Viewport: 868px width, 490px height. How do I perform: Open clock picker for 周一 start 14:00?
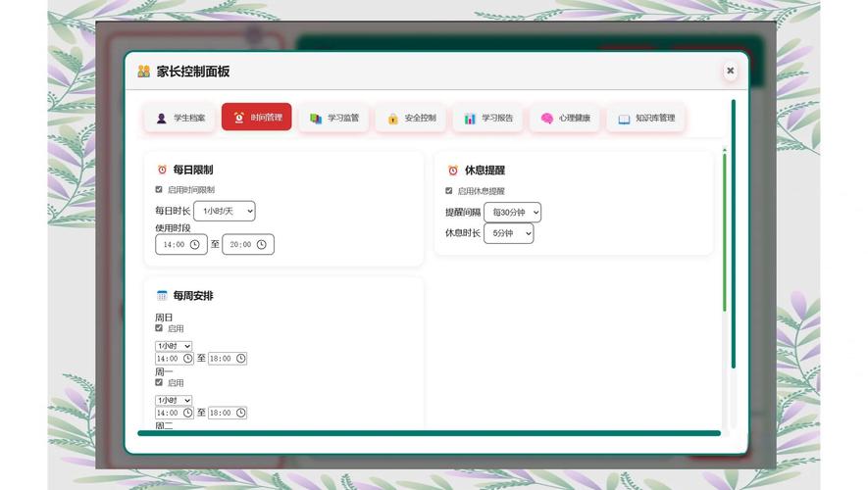[187, 413]
